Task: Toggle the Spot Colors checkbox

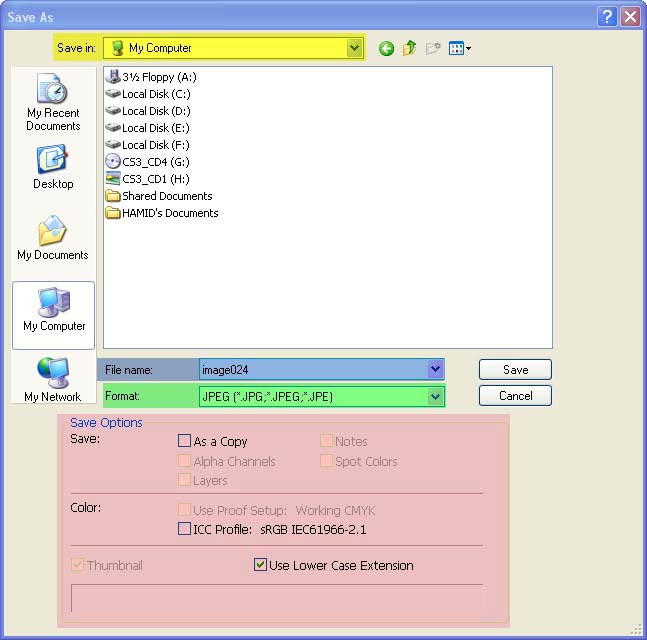Action: 326,461
